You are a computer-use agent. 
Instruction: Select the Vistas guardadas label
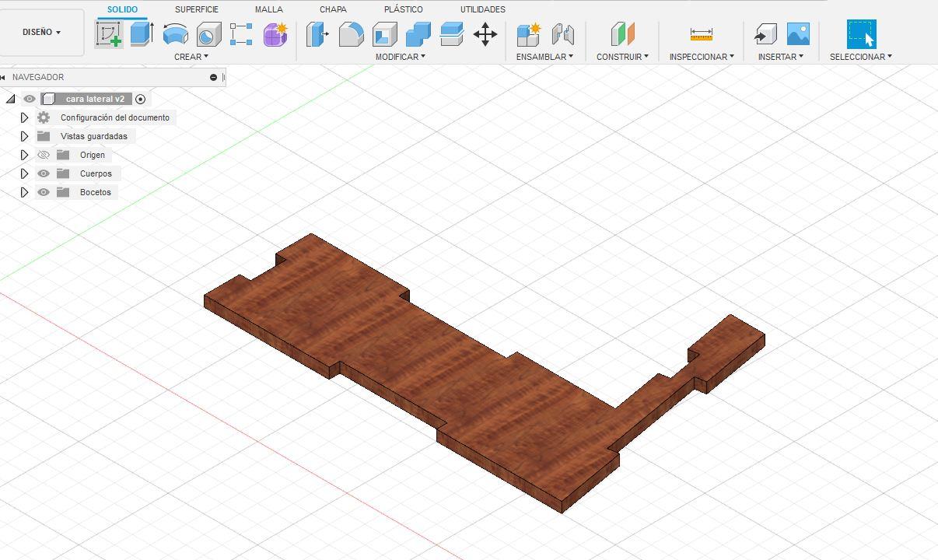click(x=94, y=136)
